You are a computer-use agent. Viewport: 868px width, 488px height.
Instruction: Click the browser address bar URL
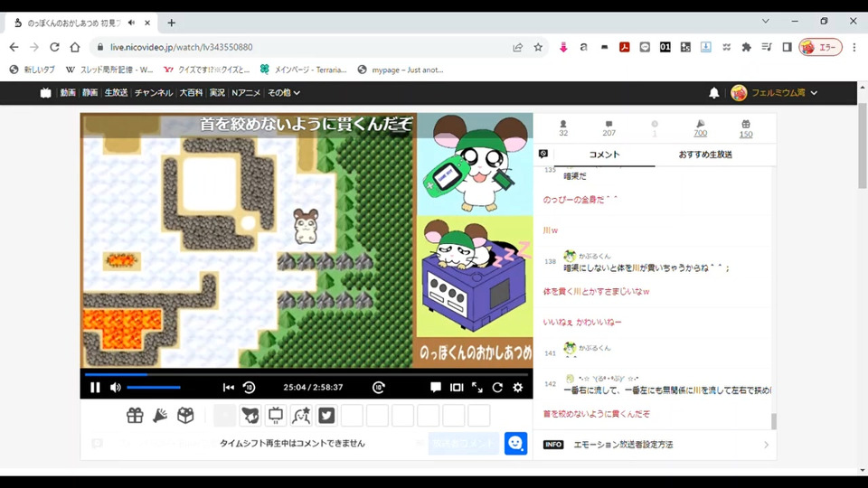pos(181,48)
